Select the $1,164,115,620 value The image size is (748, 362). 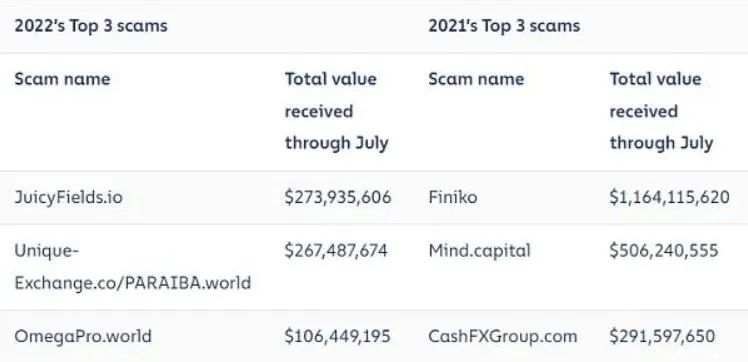point(670,197)
